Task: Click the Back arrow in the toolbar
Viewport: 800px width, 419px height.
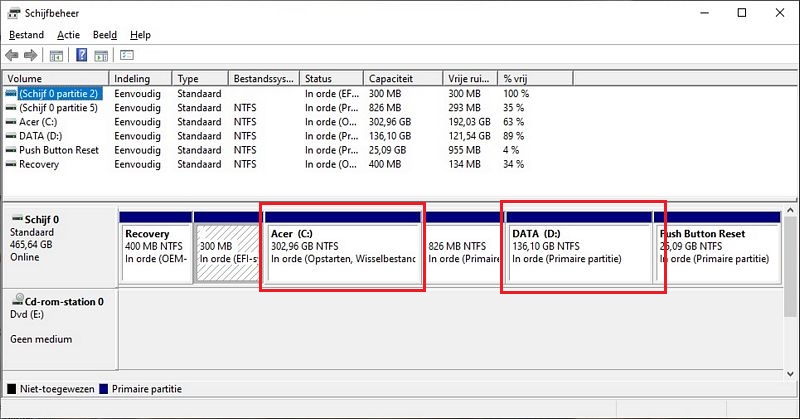Action: point(12,55)
